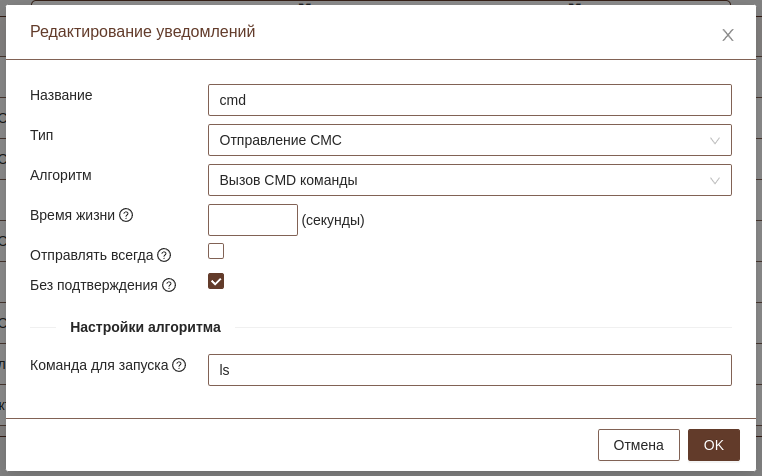Image resolution: width=762 pixels, height=476 pixels.
Task: Expand the Алгоритм dropdown list
Action: point(469,180)
